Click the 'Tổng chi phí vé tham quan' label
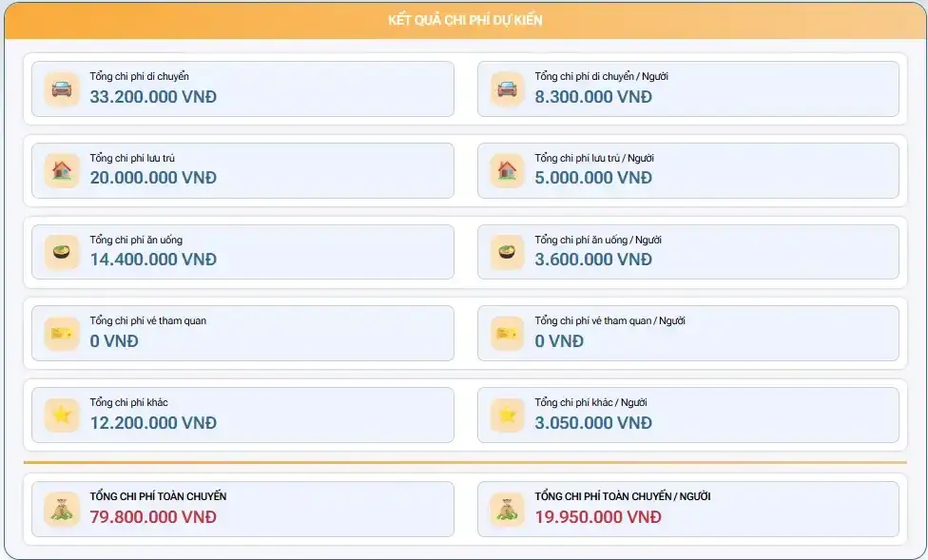This screenshot has width=928, height=560. pyautogui.click(x=148, y=320)
